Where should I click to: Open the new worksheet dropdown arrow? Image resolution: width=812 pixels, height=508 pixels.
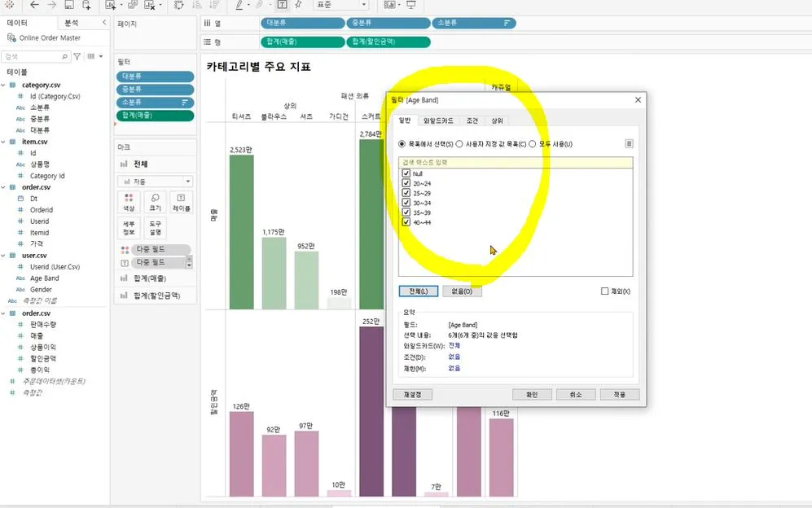pyautogui.click(x=121, y=5)
